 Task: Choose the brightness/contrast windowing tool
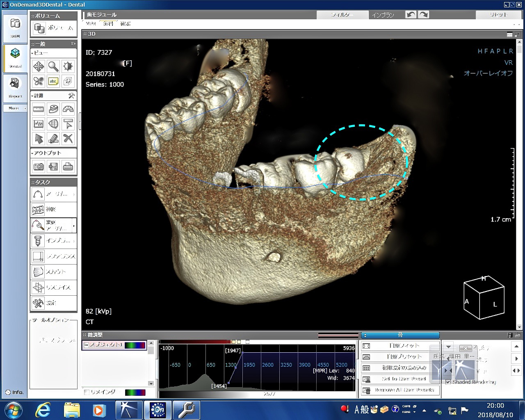(68, 66)
